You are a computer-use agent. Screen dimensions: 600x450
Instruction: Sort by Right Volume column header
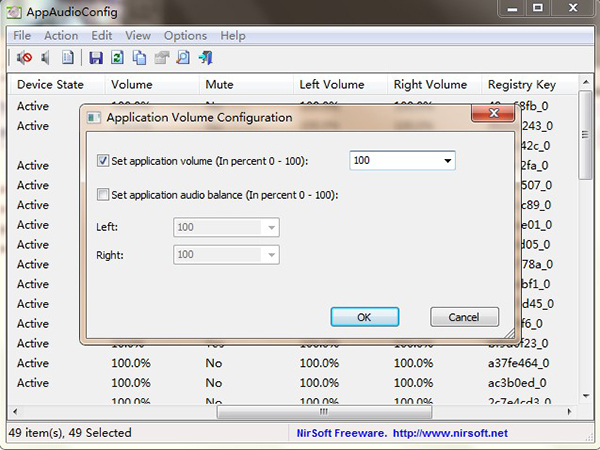tap(434, 85)
